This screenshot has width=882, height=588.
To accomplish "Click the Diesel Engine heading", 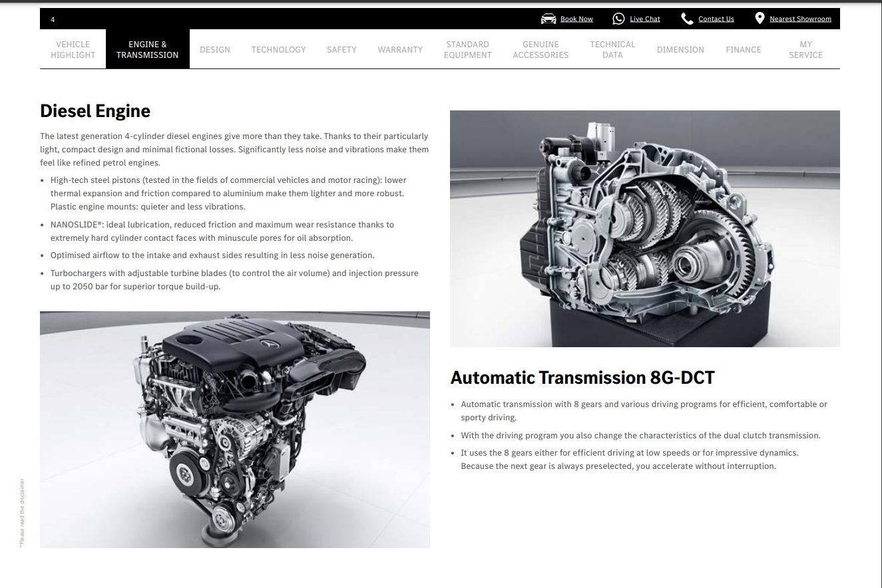I will pos(95,110).
